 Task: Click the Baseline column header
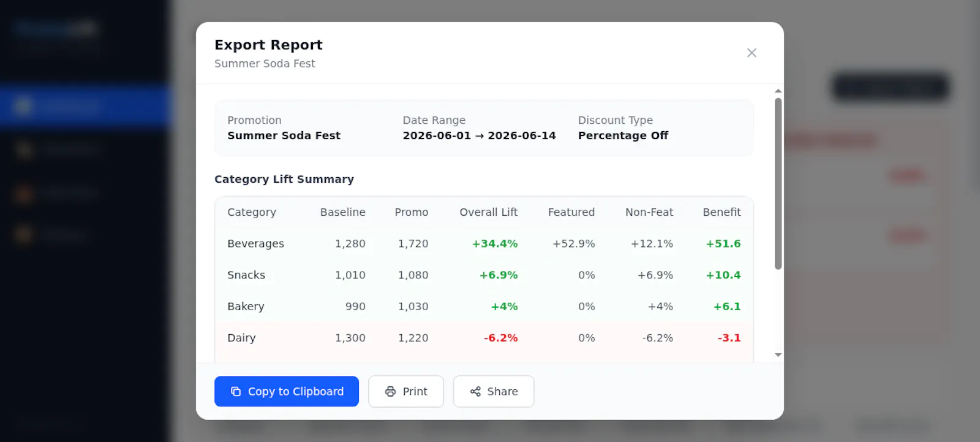click(x=342, y=212)
